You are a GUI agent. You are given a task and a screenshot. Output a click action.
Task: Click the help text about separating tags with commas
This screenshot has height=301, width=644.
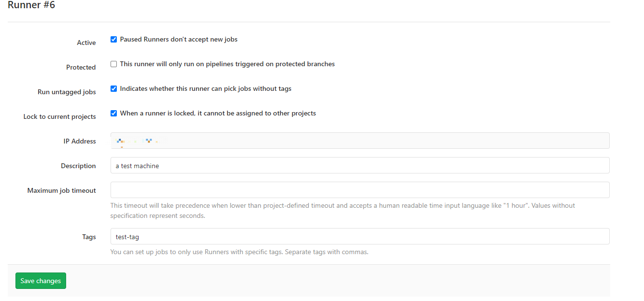coord(239,252)
